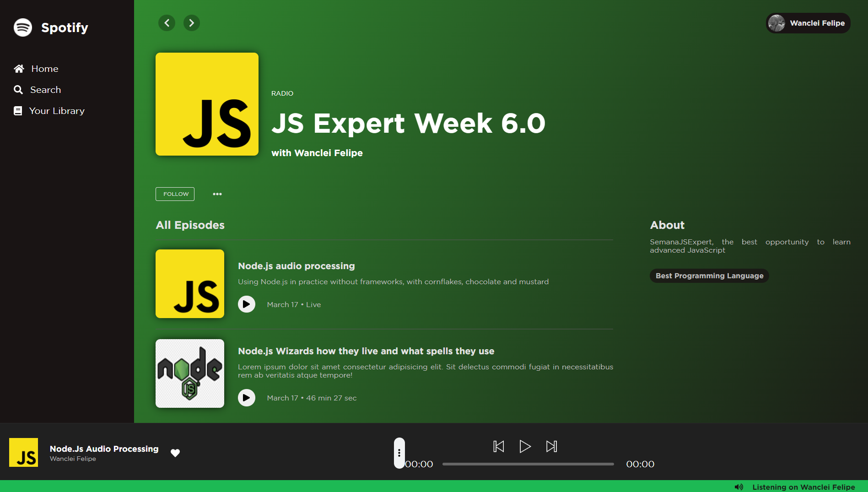
Task: Click the playback progress bar
Action: click(x=528, y=464)
